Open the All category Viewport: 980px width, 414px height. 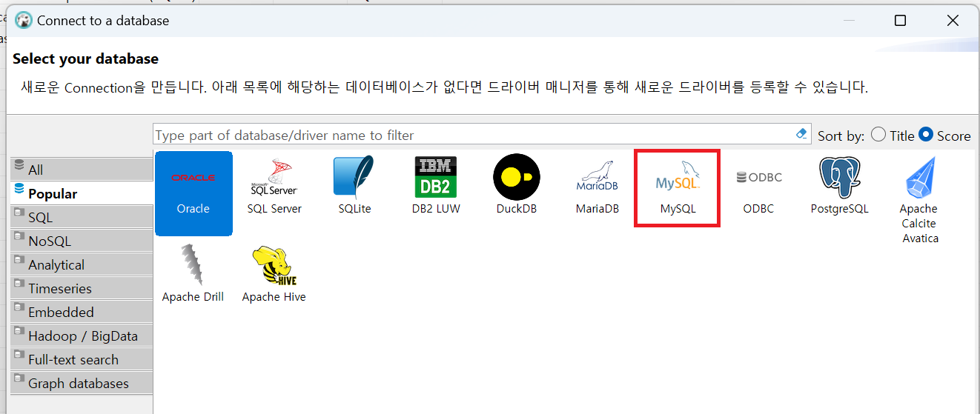[x=82, y=170]
